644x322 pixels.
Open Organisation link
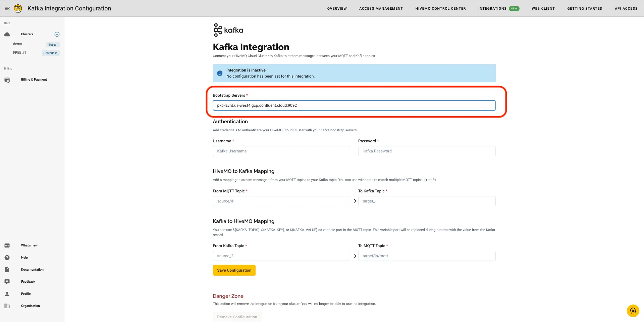(30, 306)
